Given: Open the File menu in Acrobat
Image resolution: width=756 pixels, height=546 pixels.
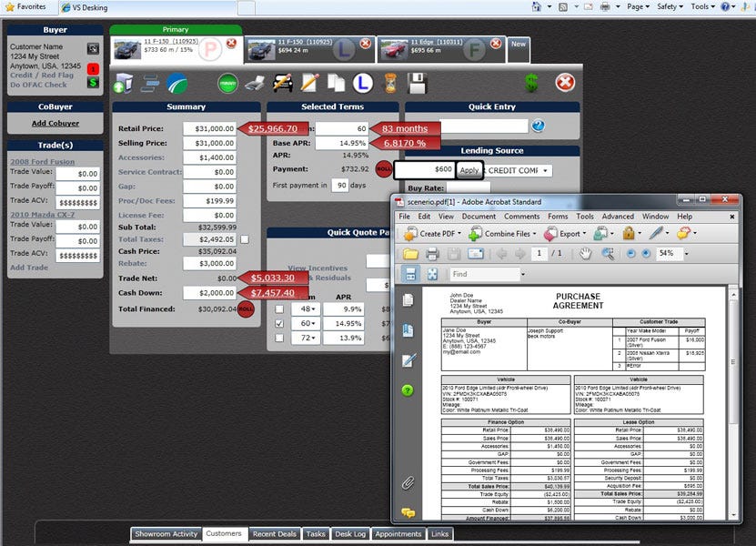Looking at the screenshot, I should click(404, 217).
